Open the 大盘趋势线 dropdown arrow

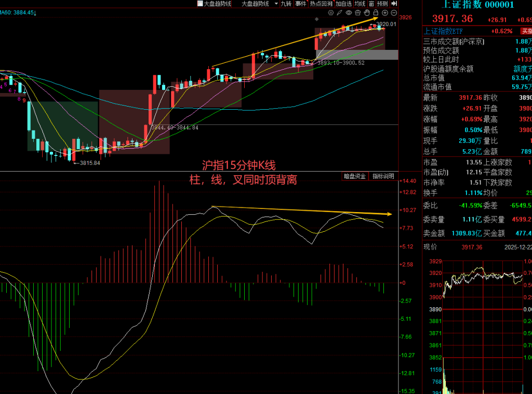(275, 4)
